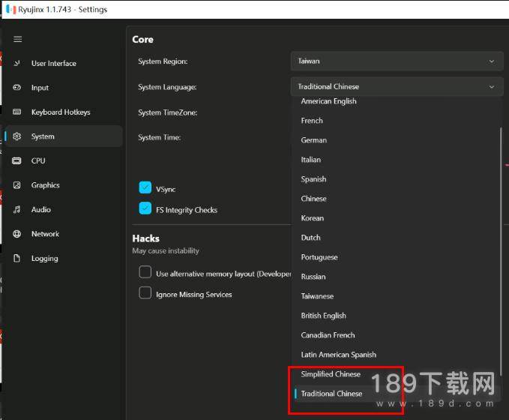
Task: Click the language list vertical scrollbar
Action: (501, 252)
